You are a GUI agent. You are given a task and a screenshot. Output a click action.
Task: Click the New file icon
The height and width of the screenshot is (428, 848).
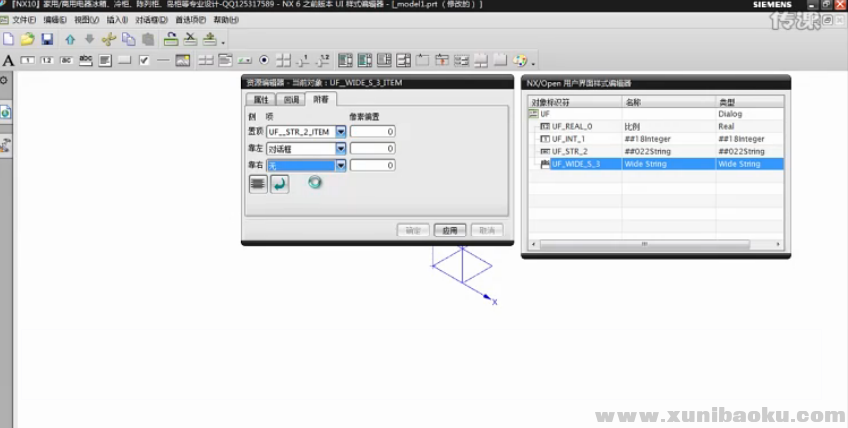click(x=8, y=39)
